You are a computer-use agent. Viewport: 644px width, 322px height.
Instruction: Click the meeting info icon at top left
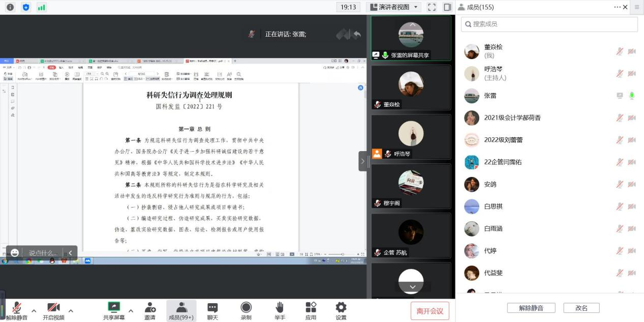[10, 7]
